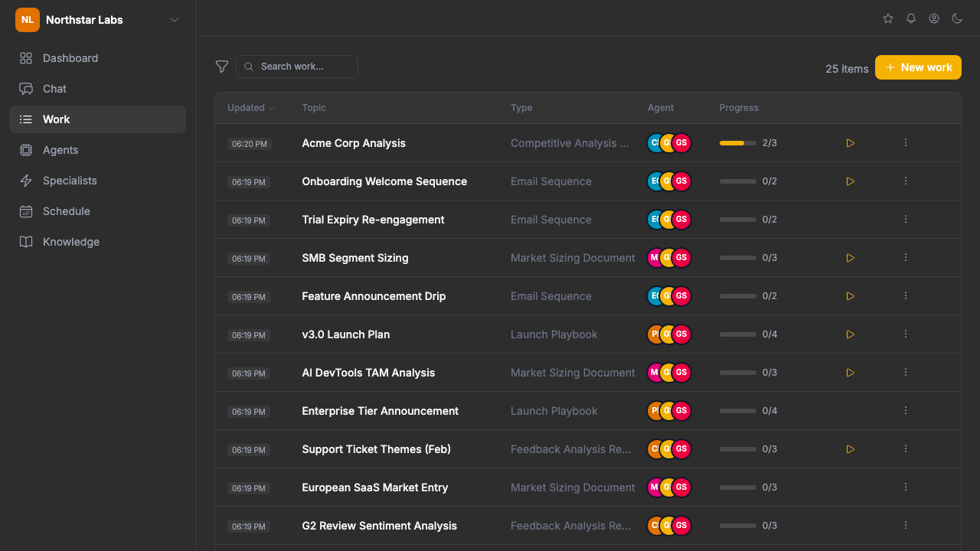Viewport: 980px width, 551px height.
Task: Click the Agent column header
Action: pos(661,108)
